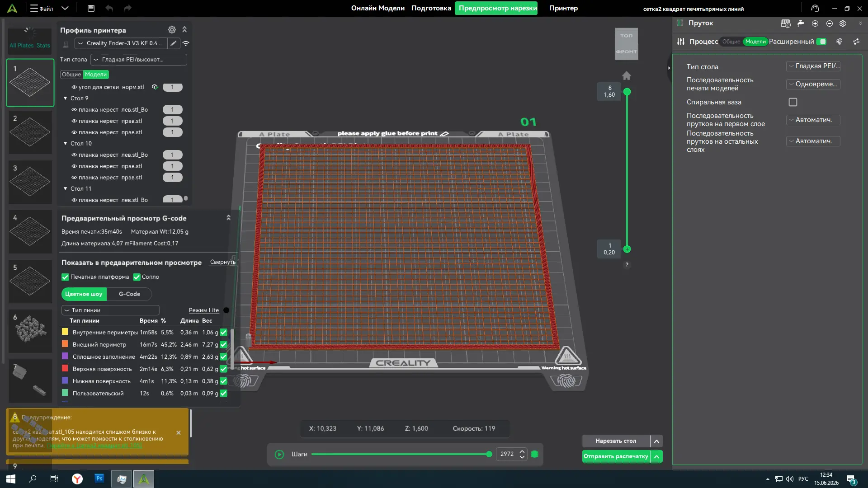The image size is (868, 488).
Task: Collapse the printer profile panel chevrons
Action: coord(184,29)
